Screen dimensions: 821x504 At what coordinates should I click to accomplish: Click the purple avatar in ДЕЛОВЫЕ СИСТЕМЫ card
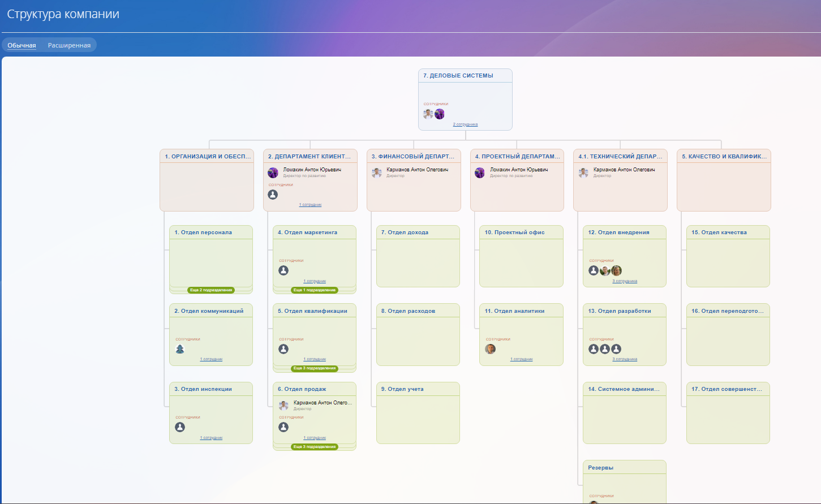click(x=440, y=114)
